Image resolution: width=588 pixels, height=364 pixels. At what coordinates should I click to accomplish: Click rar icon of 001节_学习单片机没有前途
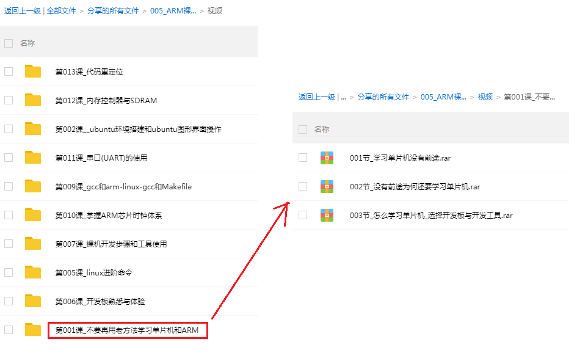point(327,158)
